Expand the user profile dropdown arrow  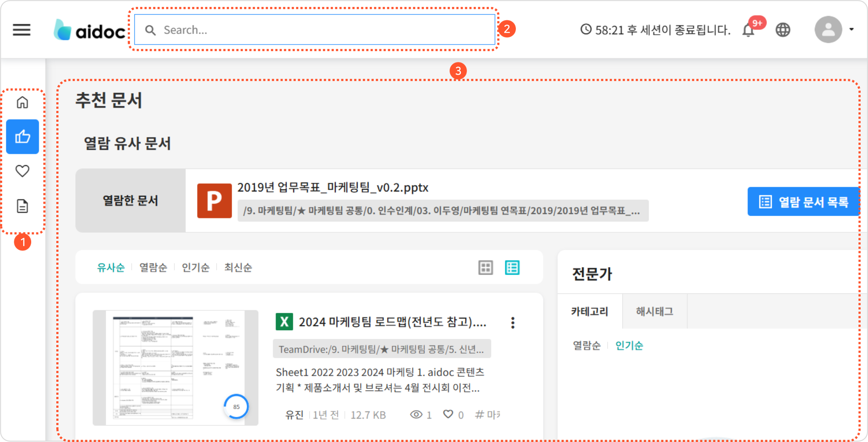(852, 29)
